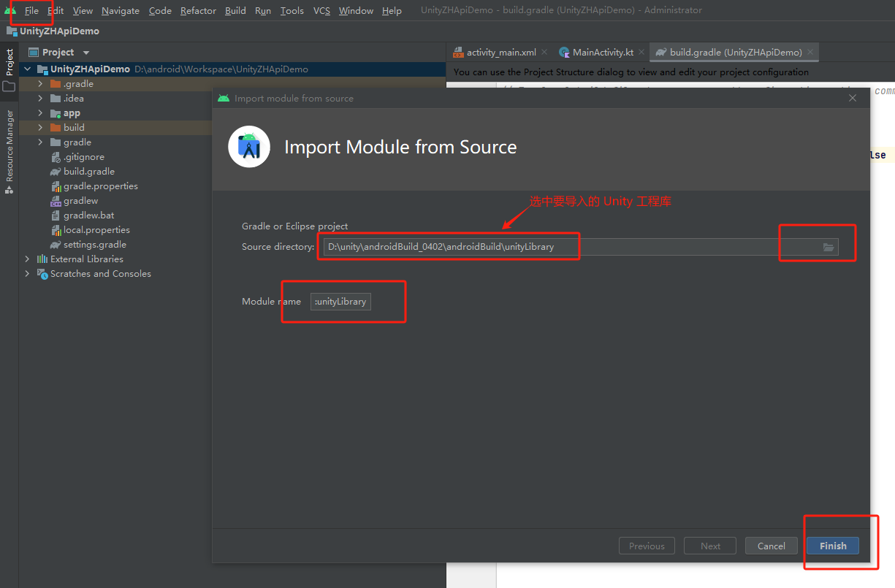The width and height of the screenshot is (895, 588).
Task: Select gradle.properties in project tree
Action: [101, 186]
